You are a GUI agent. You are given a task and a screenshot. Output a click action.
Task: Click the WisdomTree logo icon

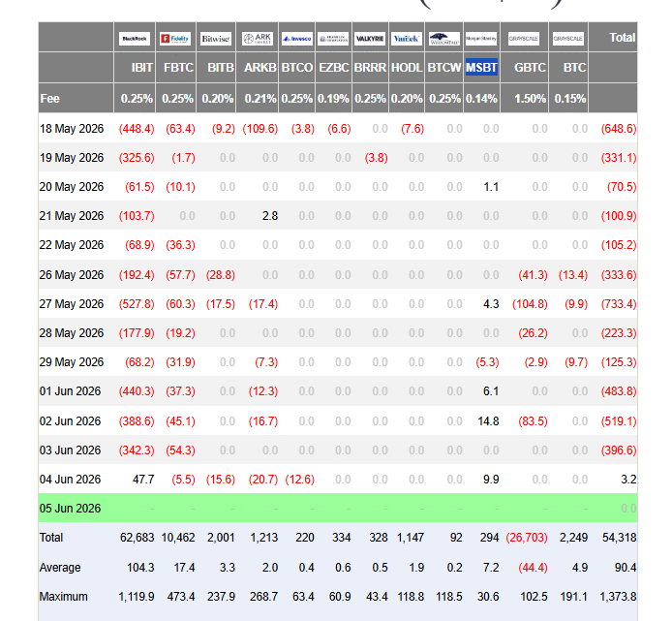pos(444,39)
